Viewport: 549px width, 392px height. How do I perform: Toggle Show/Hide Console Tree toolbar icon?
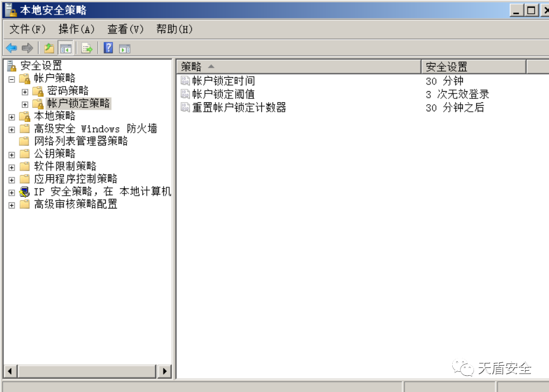pos(65,48)
